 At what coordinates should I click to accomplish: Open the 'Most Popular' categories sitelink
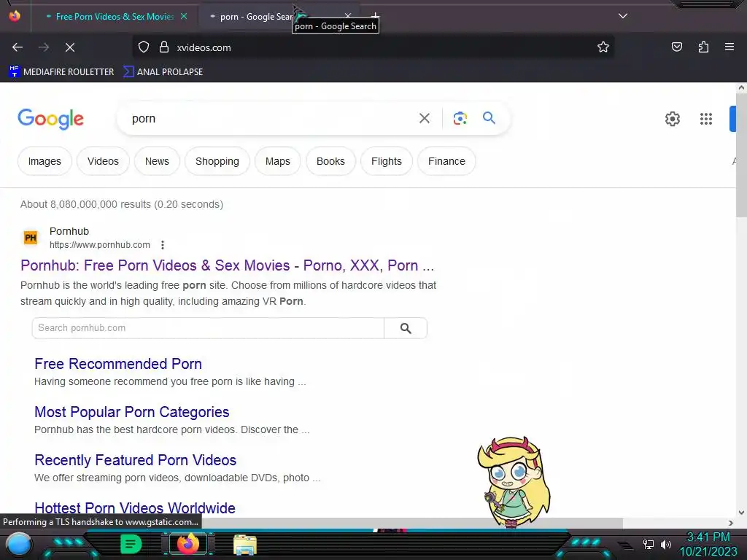131,412
